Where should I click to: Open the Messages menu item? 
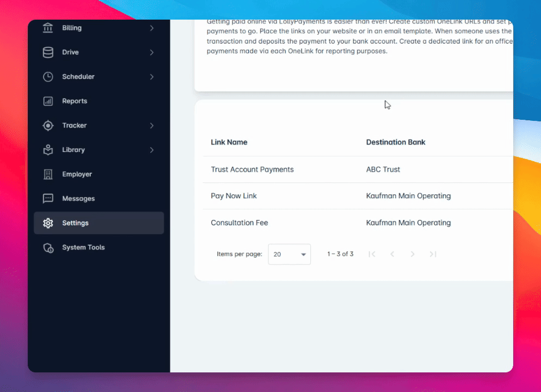tap(99, 198)
